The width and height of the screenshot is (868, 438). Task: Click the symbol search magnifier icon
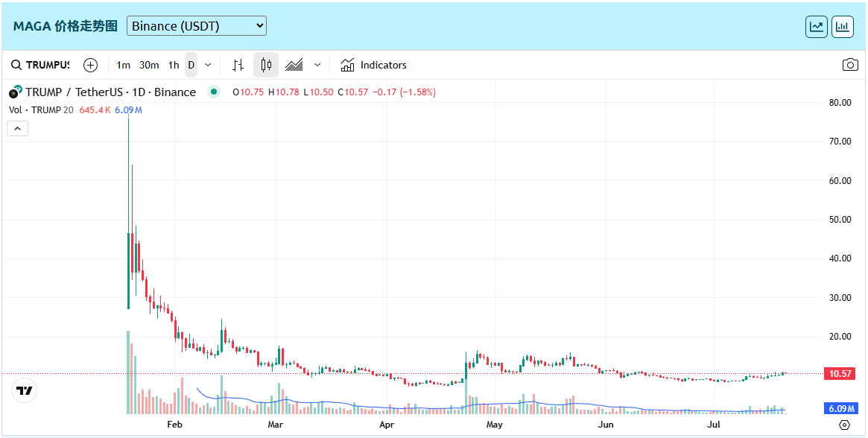[16, 65]
